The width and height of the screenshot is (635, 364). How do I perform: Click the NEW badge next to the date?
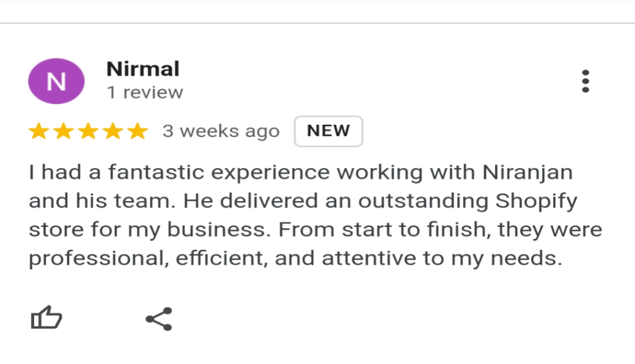[x=329, y=131]
